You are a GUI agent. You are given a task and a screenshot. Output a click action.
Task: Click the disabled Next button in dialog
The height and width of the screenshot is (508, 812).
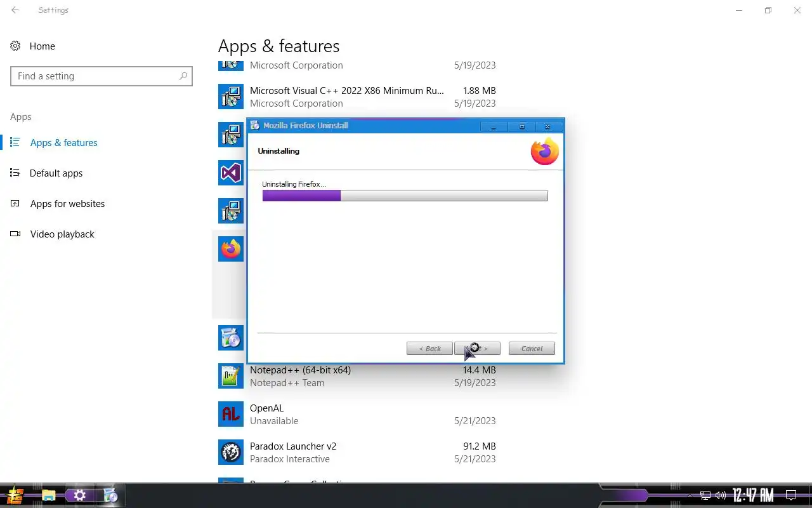[x=477, y=349]
